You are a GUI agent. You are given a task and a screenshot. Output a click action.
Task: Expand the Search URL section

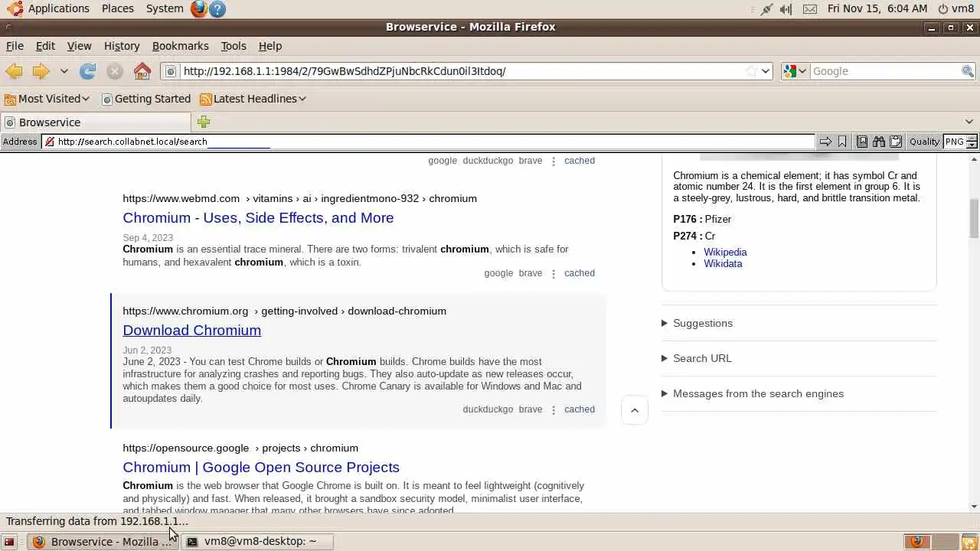point(696,358)
